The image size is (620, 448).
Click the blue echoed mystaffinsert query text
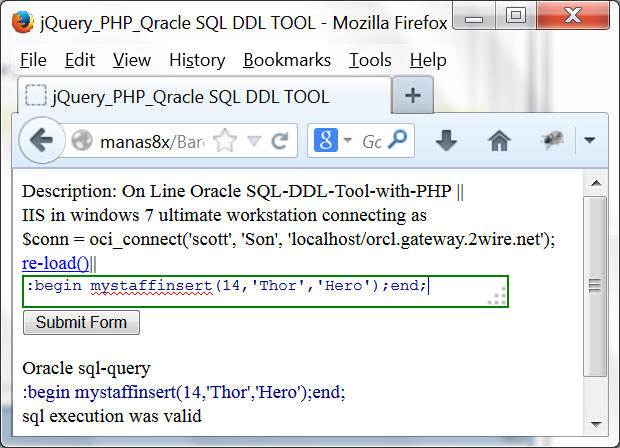(184, 392)
